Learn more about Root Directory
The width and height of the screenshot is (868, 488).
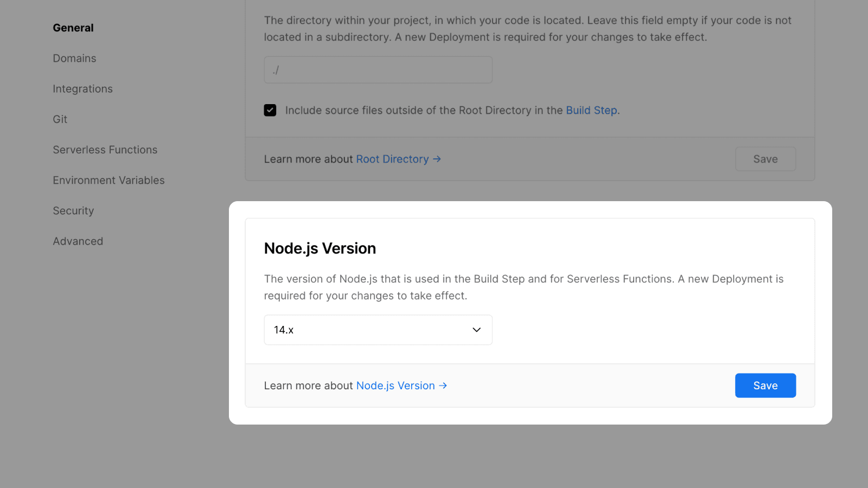(x=392, y=159)
